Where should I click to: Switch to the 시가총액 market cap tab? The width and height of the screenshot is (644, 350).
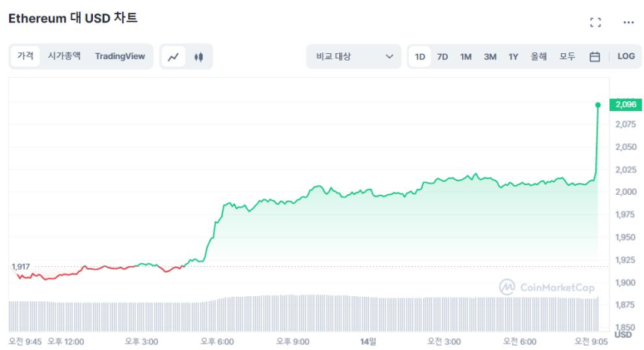(x=64, y=56)
